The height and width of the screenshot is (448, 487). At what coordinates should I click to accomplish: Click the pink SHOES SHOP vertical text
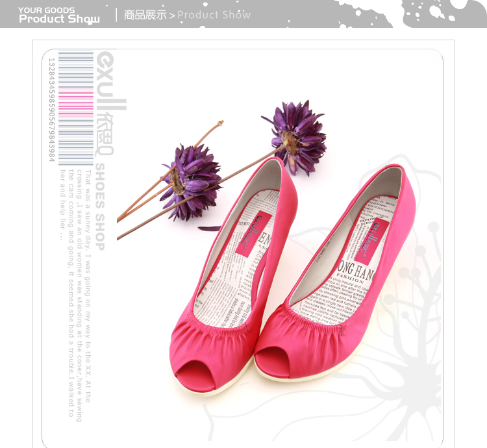point(101,206)
